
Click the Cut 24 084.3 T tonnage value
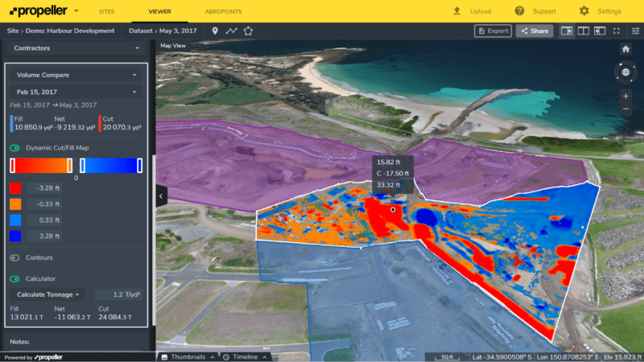point(115,317)
